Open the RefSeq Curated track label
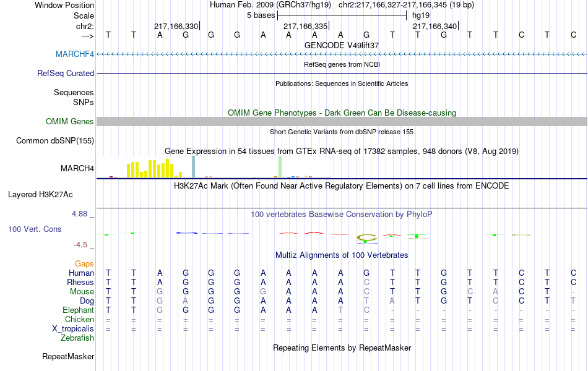 coord(65,73)
